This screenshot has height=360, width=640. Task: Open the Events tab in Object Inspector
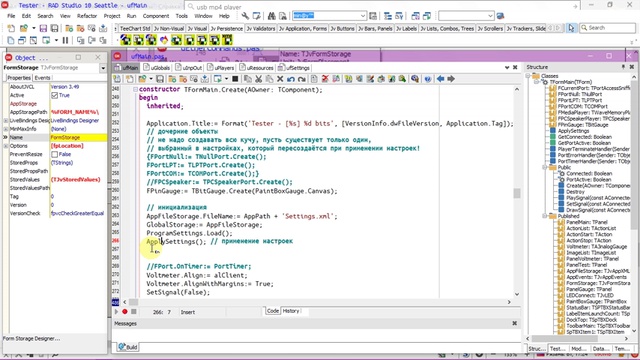(42, 78)
